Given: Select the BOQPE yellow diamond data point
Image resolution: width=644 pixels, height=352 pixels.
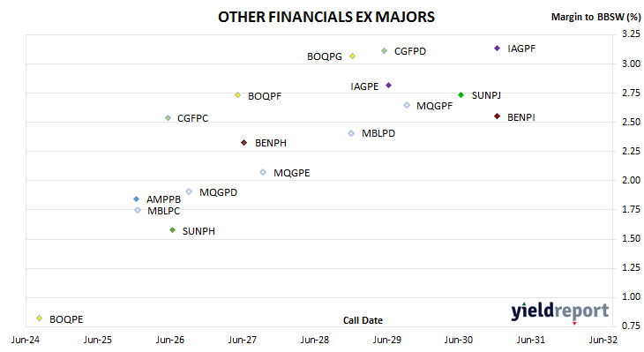Looking at the screenshot, I should pos(40,318).
